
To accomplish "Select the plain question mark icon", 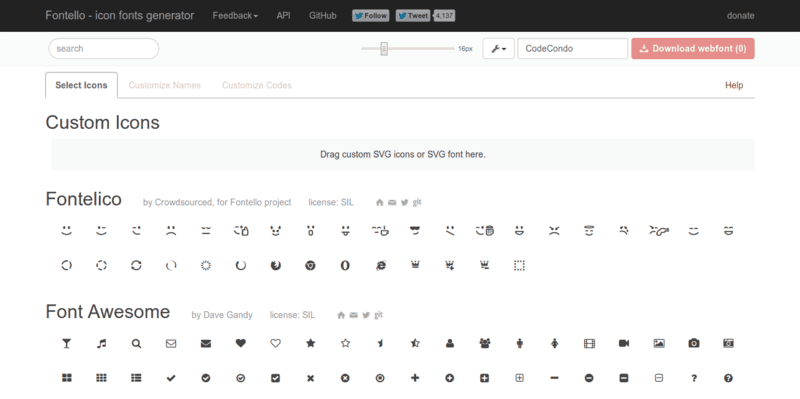I will pos(694,378).
